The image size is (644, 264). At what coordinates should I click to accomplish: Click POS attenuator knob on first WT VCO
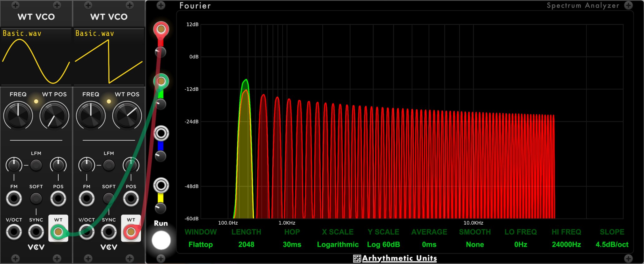58,165
